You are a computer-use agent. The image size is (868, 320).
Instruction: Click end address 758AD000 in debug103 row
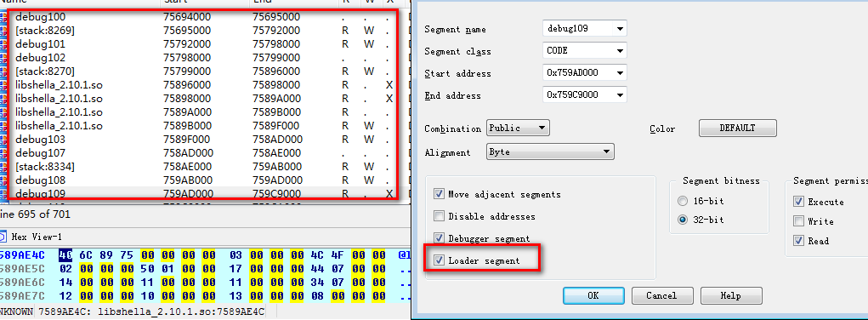277,140
